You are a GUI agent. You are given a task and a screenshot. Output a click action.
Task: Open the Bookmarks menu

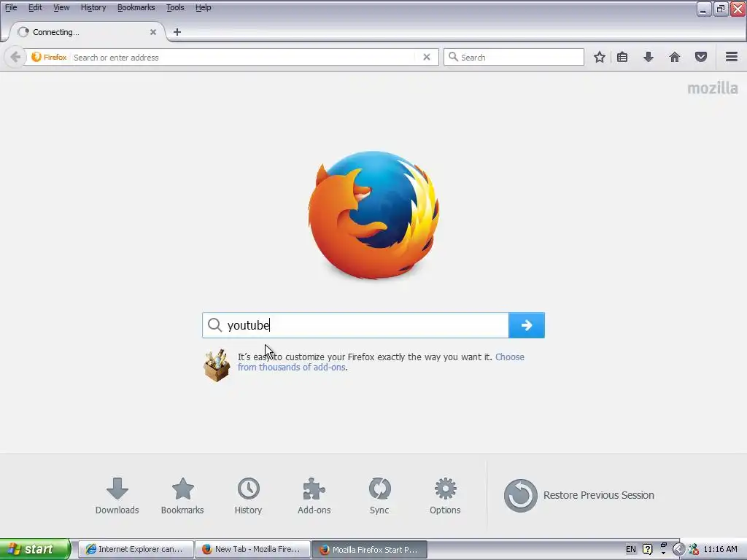pos(136,7)
